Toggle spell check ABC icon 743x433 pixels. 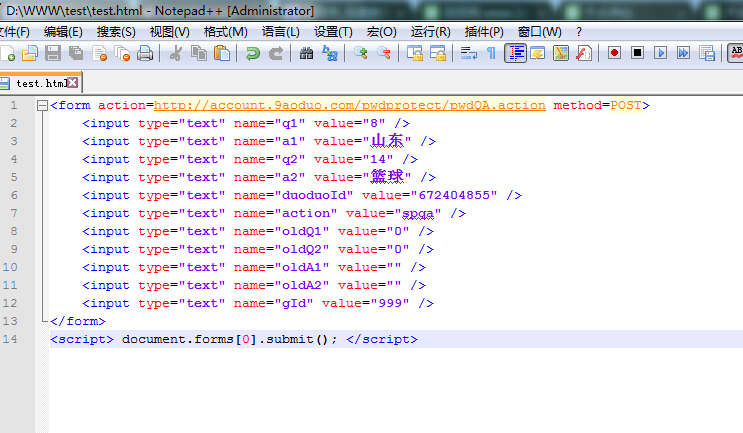[736, 53]
